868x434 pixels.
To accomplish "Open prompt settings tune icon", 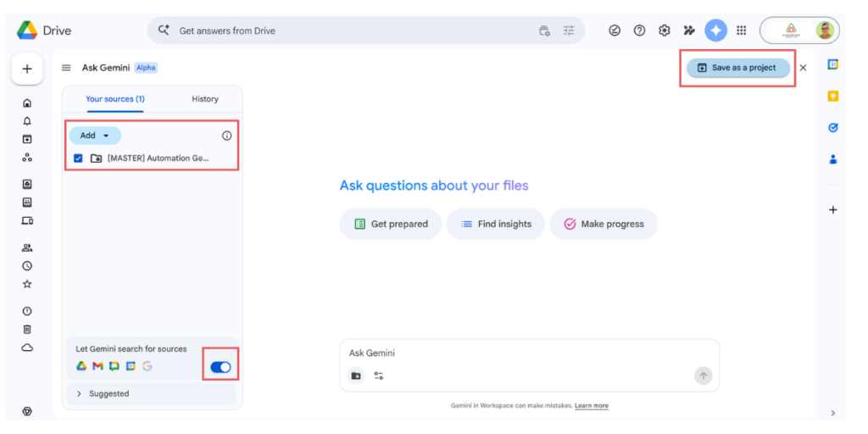I will [379, 376].
